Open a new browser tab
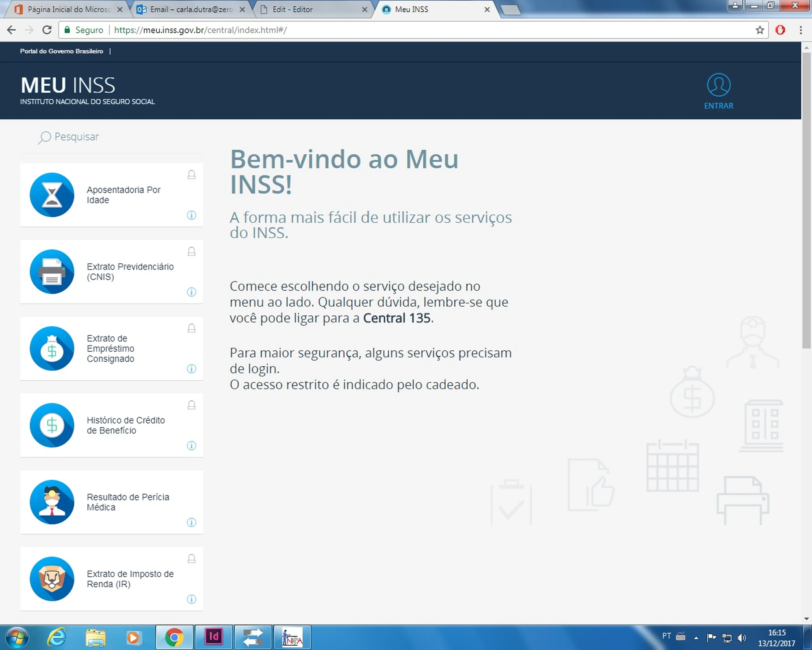Screen dimensions: 812x650 [x=511, y=10]
